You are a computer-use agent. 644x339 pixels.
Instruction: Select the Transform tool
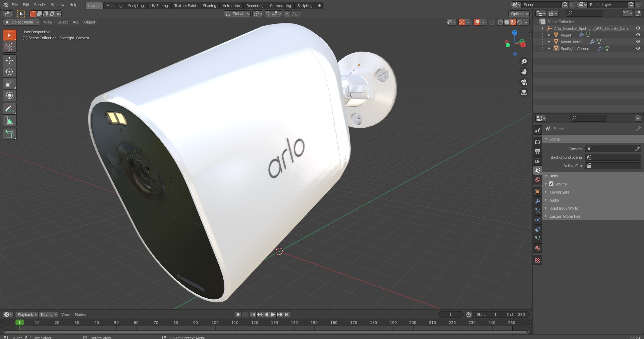[9, 95]
